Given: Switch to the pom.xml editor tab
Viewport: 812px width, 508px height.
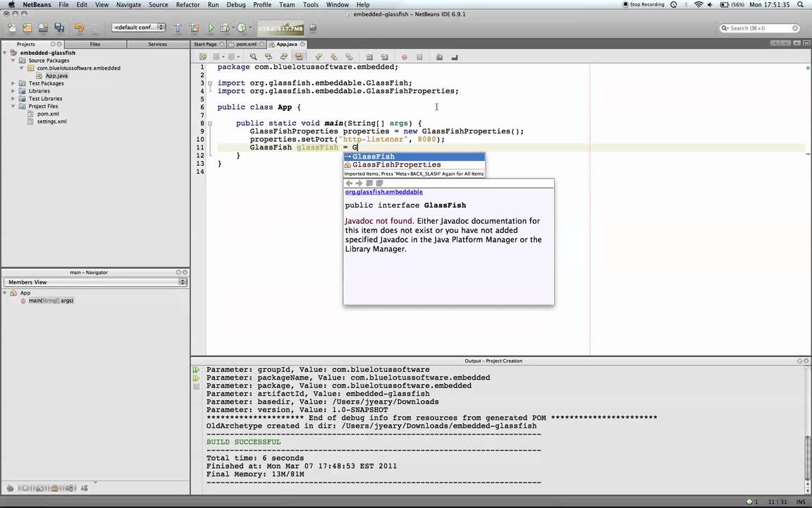Looking at the screenshot, I should tap(246, 44).
